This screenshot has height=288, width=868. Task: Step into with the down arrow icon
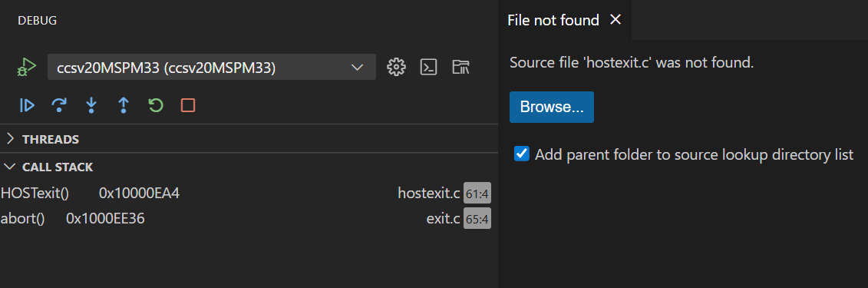91,105
